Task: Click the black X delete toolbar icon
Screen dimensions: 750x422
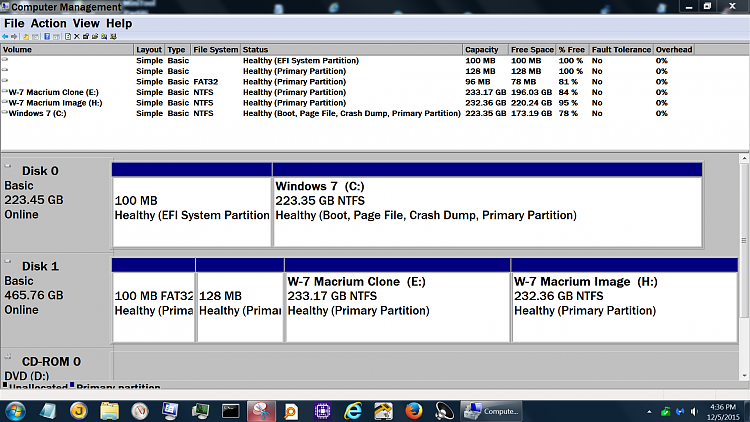Action: tap(77, 36)
